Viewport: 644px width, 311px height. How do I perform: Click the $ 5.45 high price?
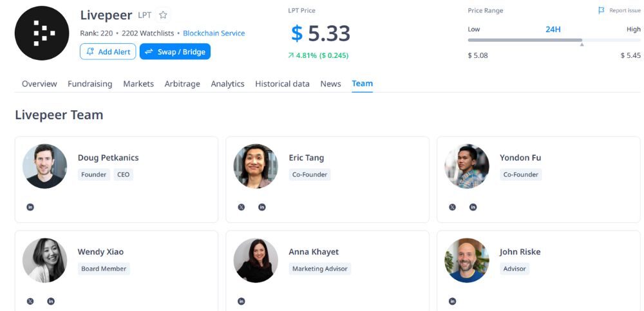click(630, 55)
